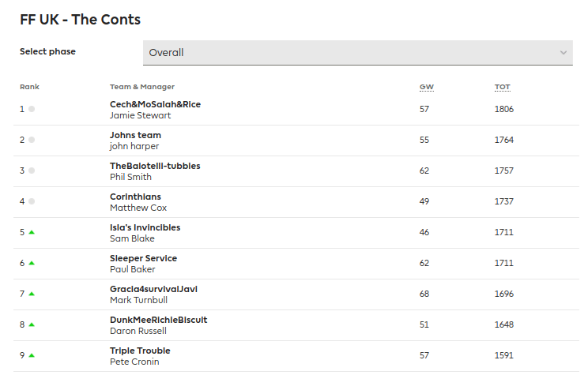
Task: Open Sleeper Service team
Action: (x=143, y=258)
